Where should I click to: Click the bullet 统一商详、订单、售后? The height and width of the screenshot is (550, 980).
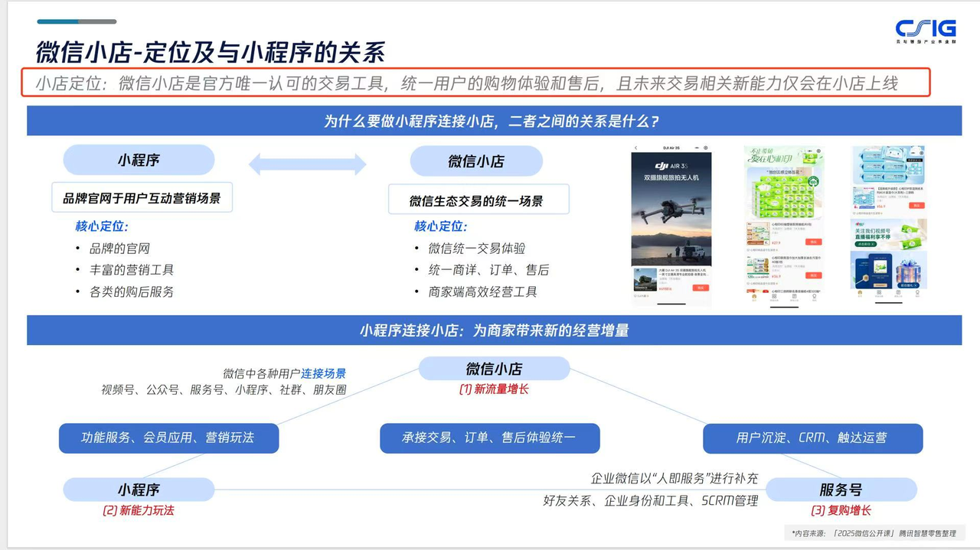point(488,270)
